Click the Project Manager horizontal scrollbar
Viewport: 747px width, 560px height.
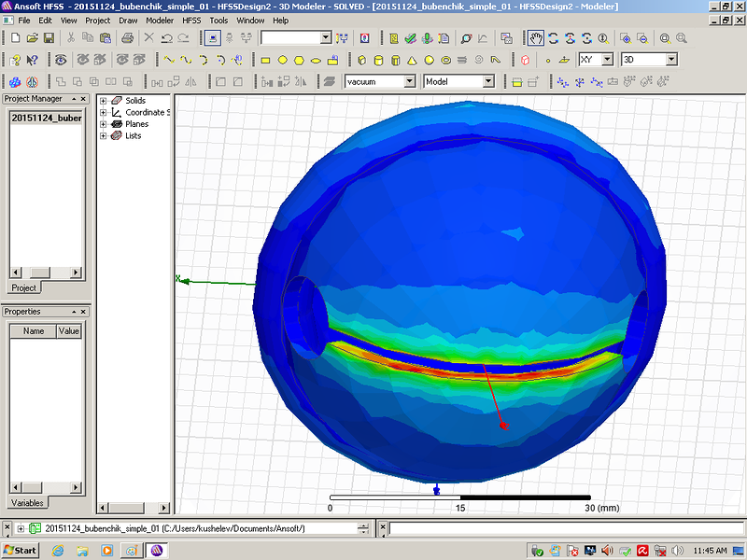coord(45,272)
